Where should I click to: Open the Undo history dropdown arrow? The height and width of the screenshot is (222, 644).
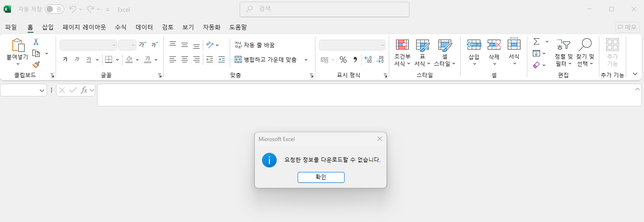coord(81,9)
